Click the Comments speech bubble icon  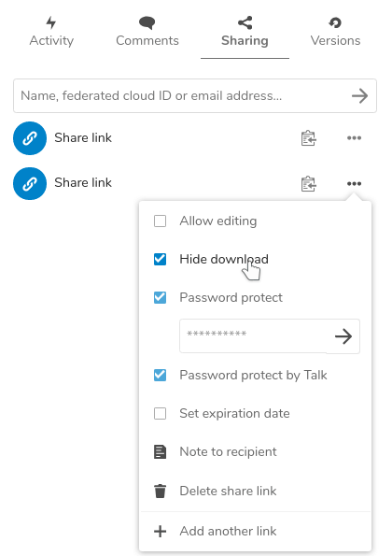[147, 22]
